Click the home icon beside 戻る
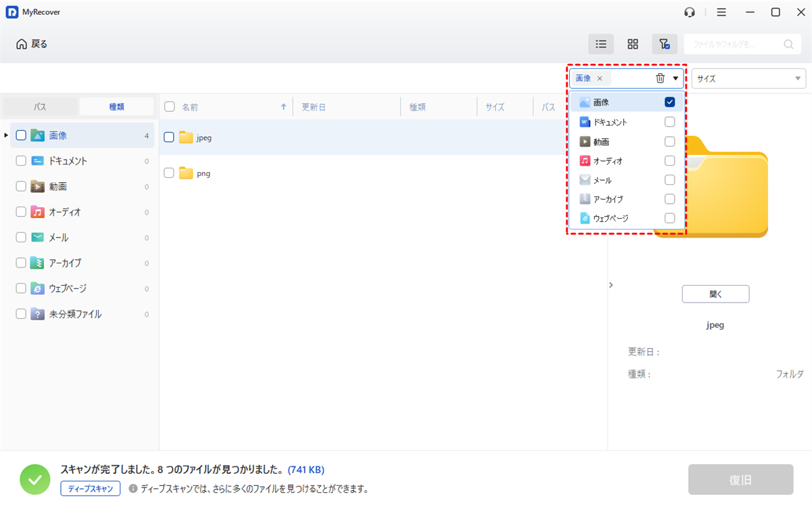 coord(22,44)
